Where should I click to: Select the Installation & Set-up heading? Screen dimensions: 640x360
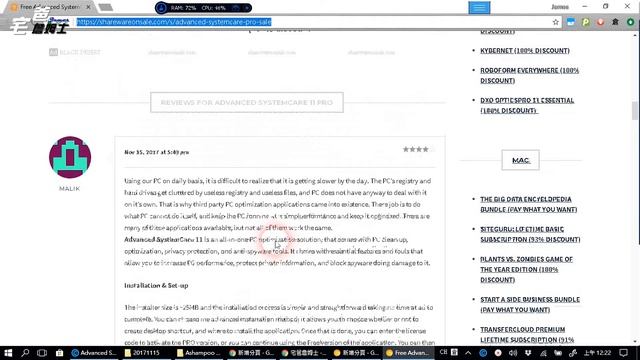click(x=156, y=285)
